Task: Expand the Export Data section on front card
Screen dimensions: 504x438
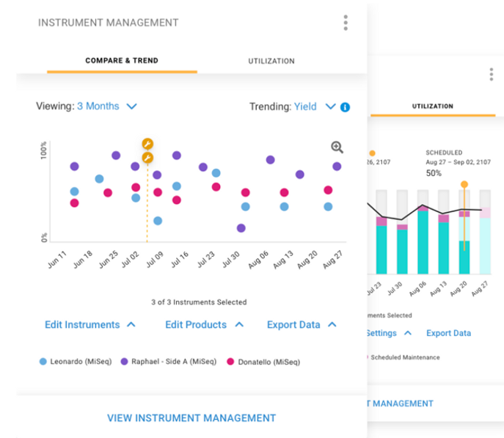Action: click(x=332, y=324)
